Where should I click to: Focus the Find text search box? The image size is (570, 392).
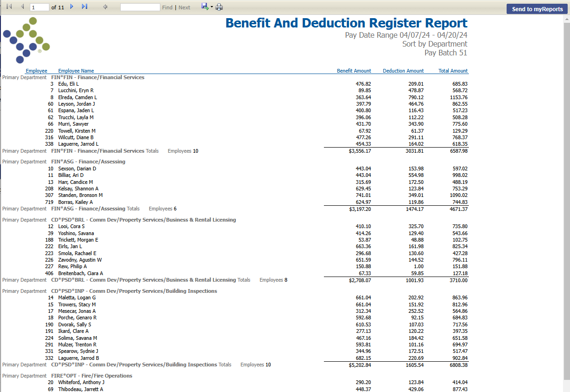[x=140, y=7]
